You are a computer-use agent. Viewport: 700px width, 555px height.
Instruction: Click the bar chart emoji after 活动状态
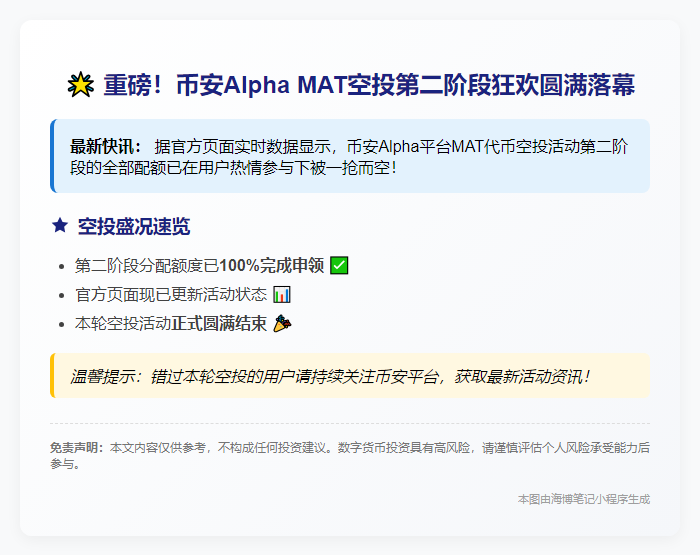282,295
